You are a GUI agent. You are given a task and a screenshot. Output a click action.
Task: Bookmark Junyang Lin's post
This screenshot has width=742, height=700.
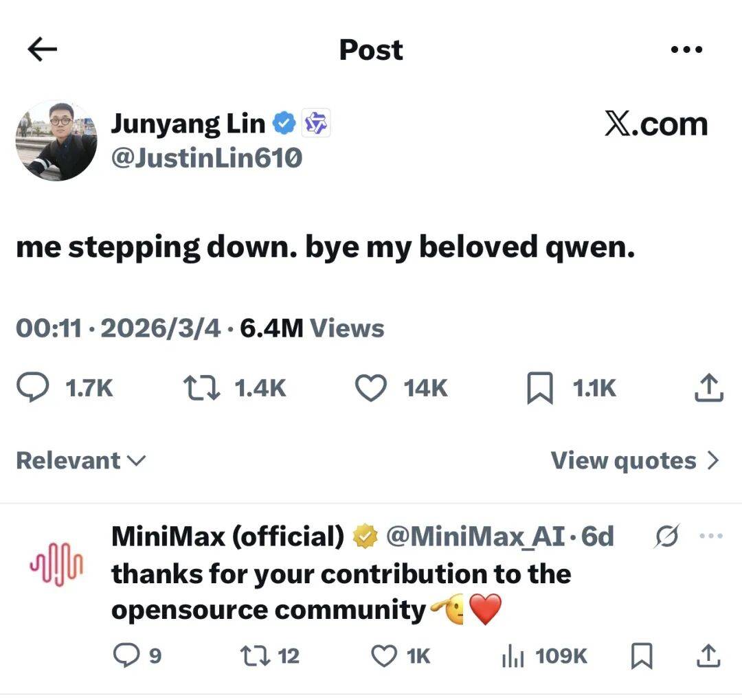pos(540,389)
